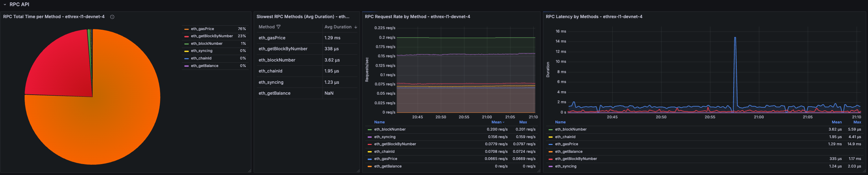Toggle eth_getBlockByNumber in pie legend
Image resolution: width=868 pixels, height=175 pixels.
(x=212, y=36)
